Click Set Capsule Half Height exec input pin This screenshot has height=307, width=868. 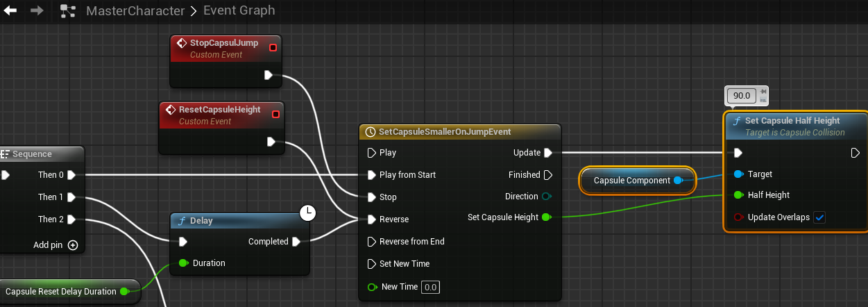pyautogui.click(x=738, y=153)
